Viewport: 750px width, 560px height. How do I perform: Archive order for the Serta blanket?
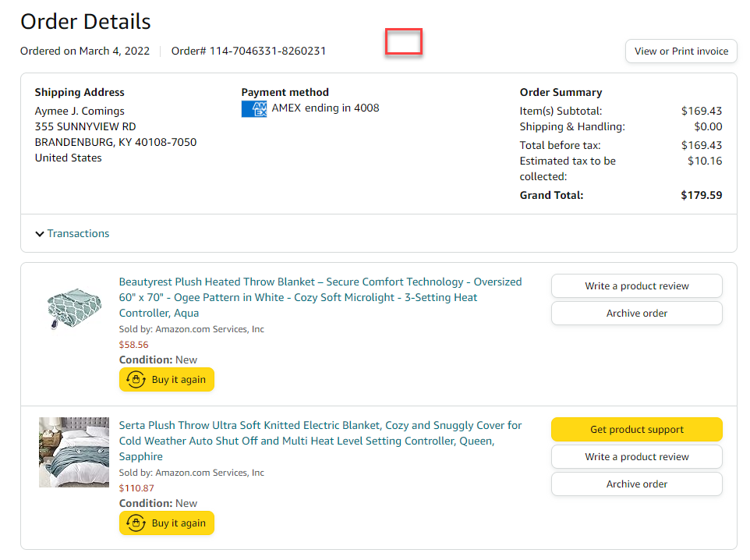[637, 484]
